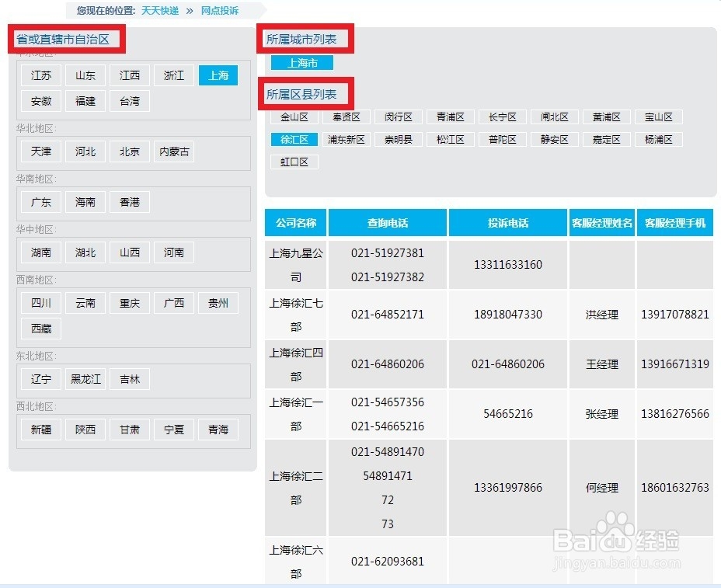The image size is (721, 588).
Task: Choose 甘肃 province
Action: pos(130,430)
